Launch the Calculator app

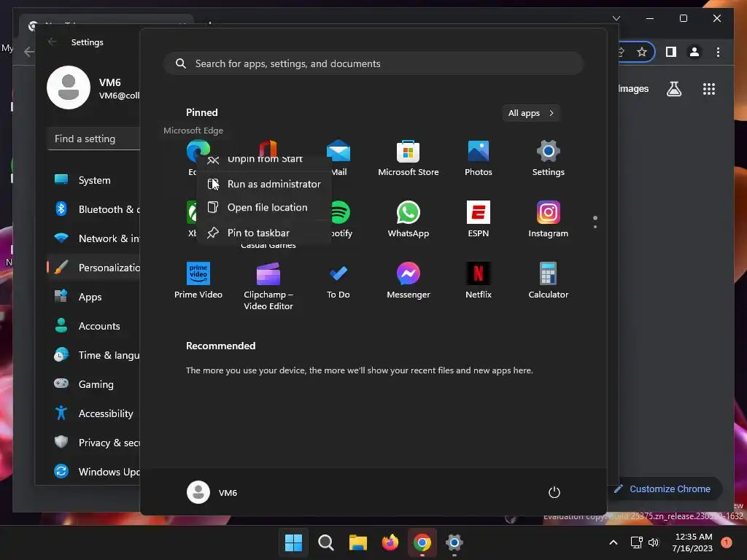(x=548, y=281)
